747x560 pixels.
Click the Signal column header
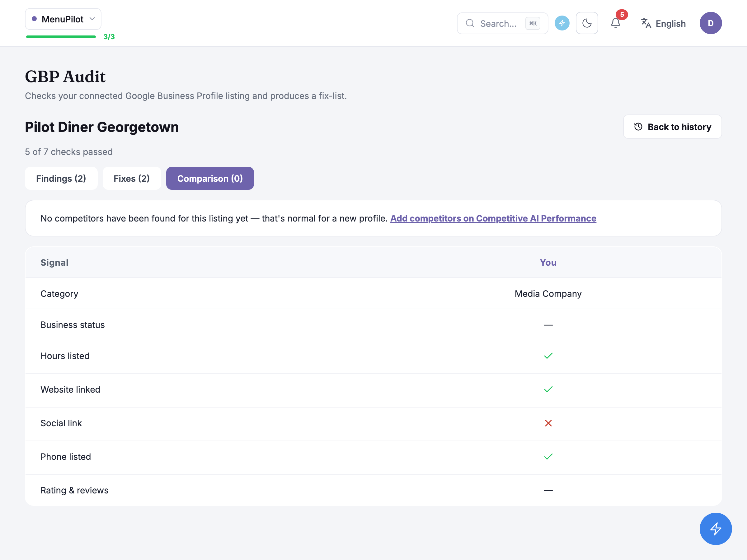(54, 262)
